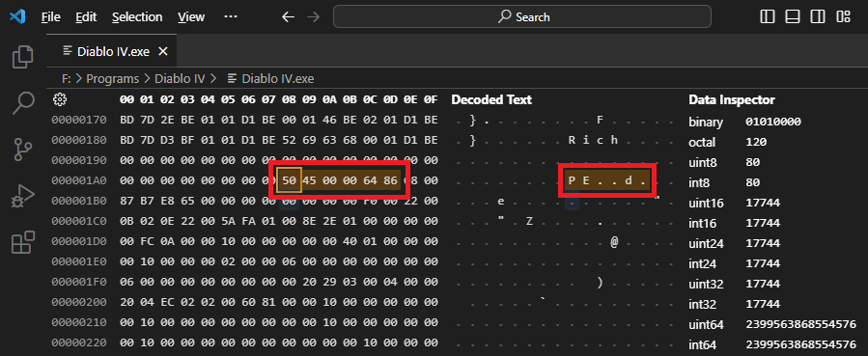868x356 pixels.
Task: Select hex byte 86 at row 000001A0
Action: tap(390, 180)
